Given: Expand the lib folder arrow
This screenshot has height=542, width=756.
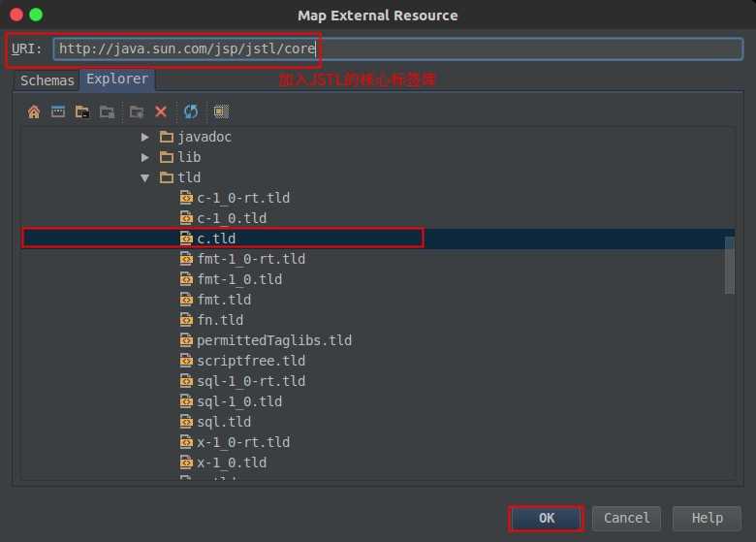Looking at the screenshot, I should pos(144,157).
